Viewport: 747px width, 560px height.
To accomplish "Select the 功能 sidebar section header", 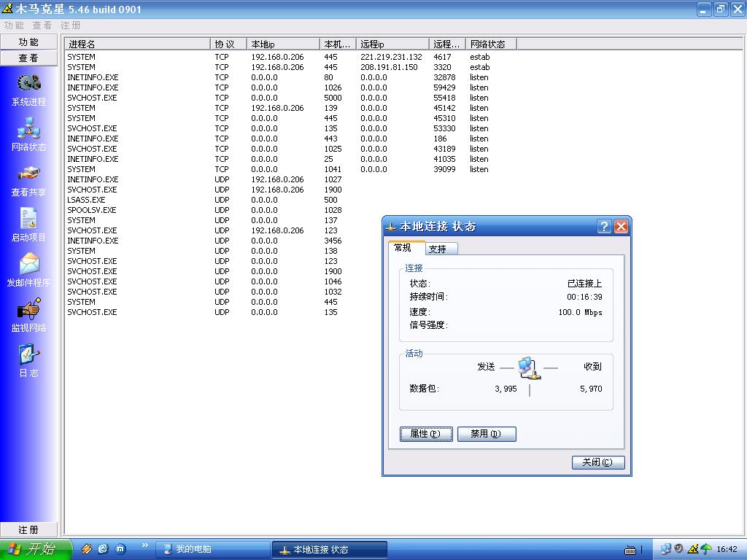I will click(x=28, y=42).
